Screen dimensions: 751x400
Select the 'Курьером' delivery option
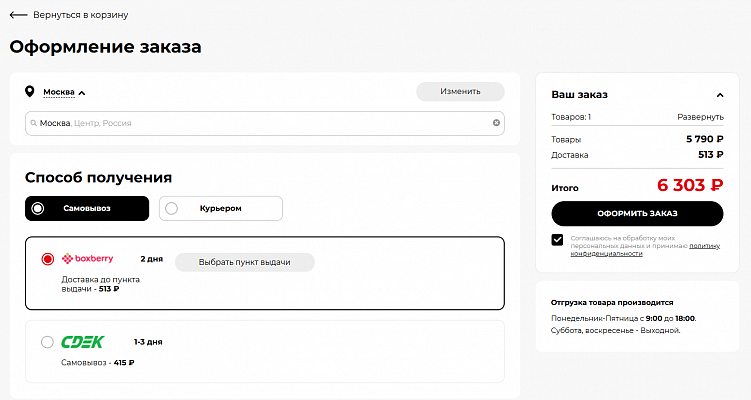tap(221, 208)
